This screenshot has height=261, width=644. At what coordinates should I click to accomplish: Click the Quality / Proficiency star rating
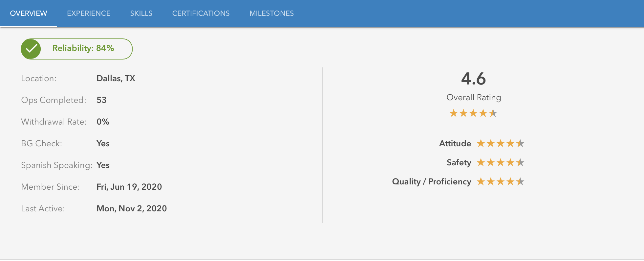pos(500,182)
